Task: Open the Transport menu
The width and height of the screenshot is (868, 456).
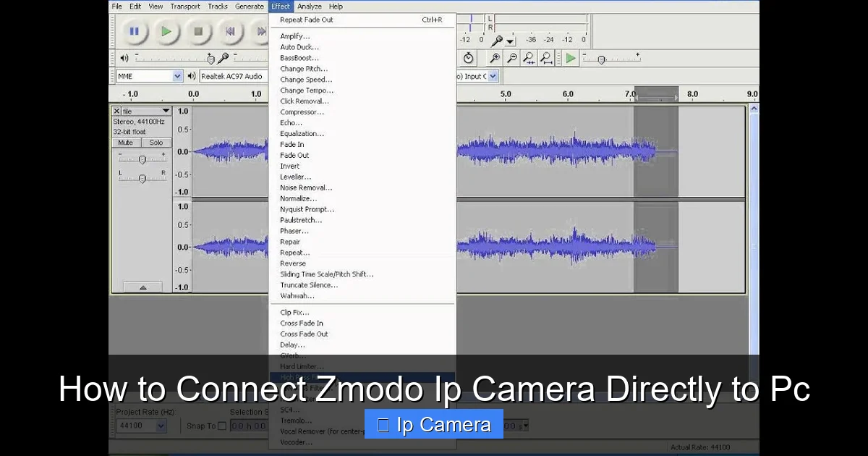Action: pos(185,7)
